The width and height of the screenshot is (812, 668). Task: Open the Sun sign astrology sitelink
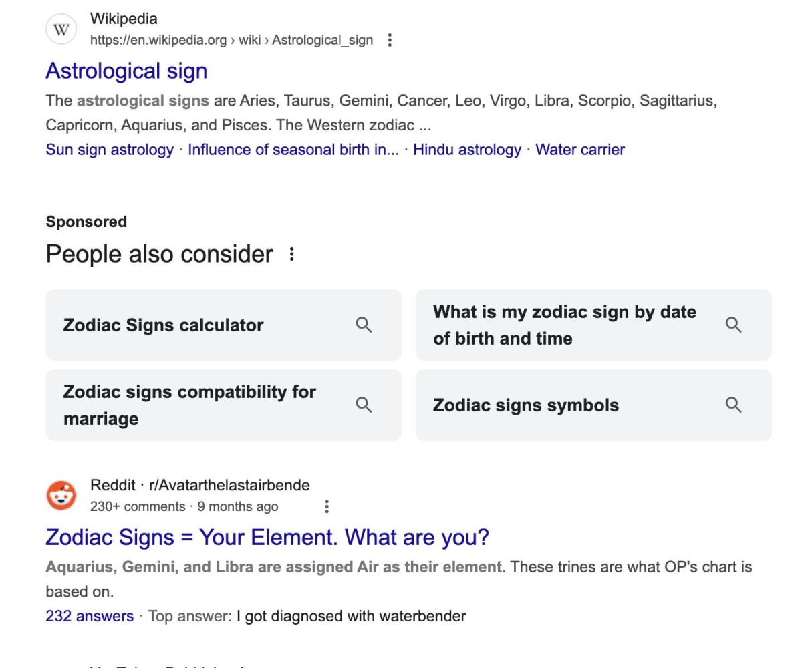click(110, 150)
